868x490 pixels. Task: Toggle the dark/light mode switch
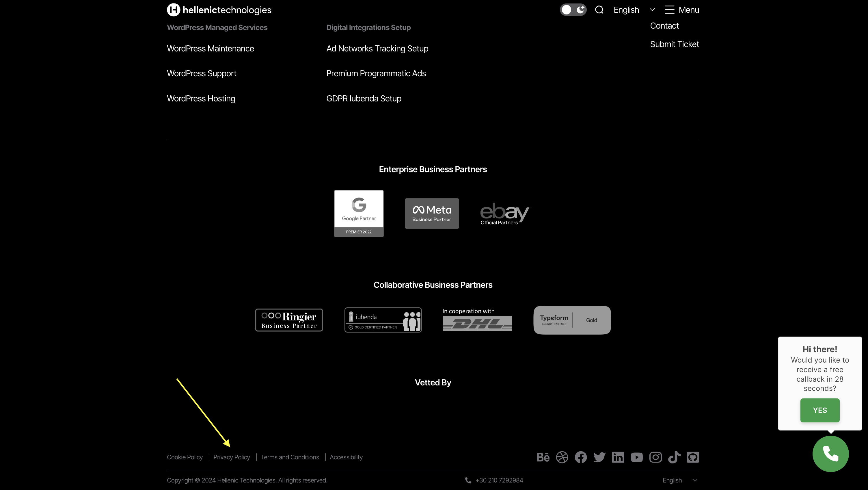click(573, 10)
